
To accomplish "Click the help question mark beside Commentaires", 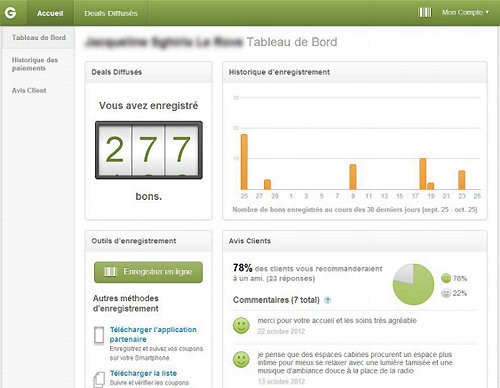I will [x=328, y=300].
